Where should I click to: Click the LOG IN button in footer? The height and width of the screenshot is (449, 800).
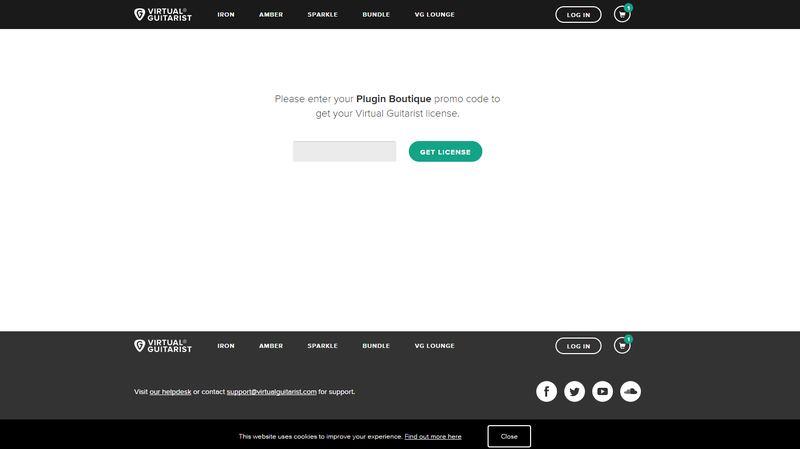(x=578, y=346)
